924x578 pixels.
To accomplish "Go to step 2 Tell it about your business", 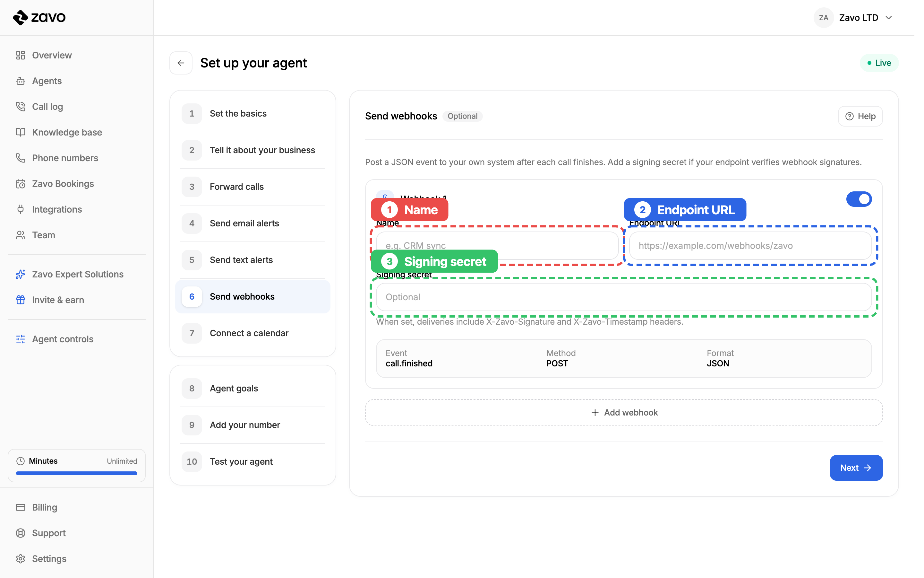I will point(253,150).
